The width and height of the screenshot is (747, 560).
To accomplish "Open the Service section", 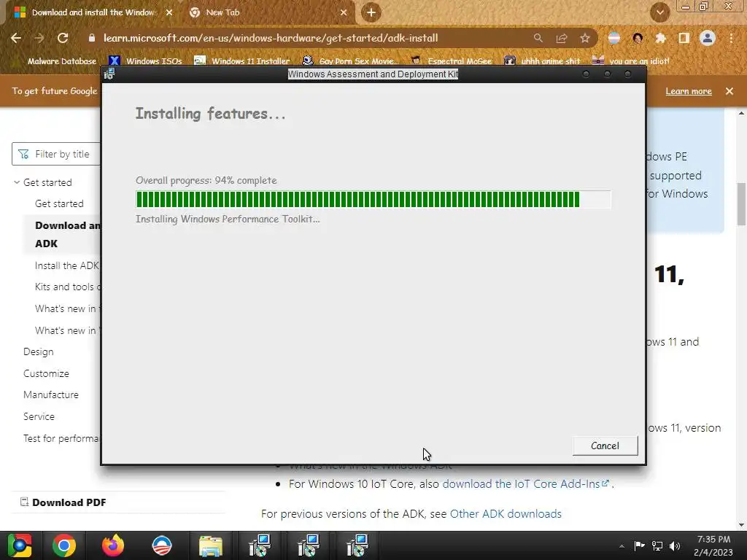I will pyautogui.click(x=39, y=416).
